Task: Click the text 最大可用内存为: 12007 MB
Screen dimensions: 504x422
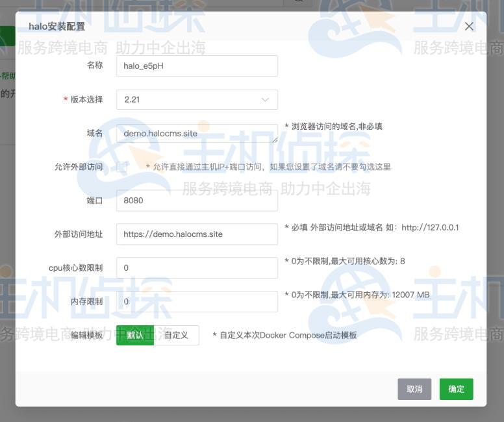Action: click(x=380, y=295)
